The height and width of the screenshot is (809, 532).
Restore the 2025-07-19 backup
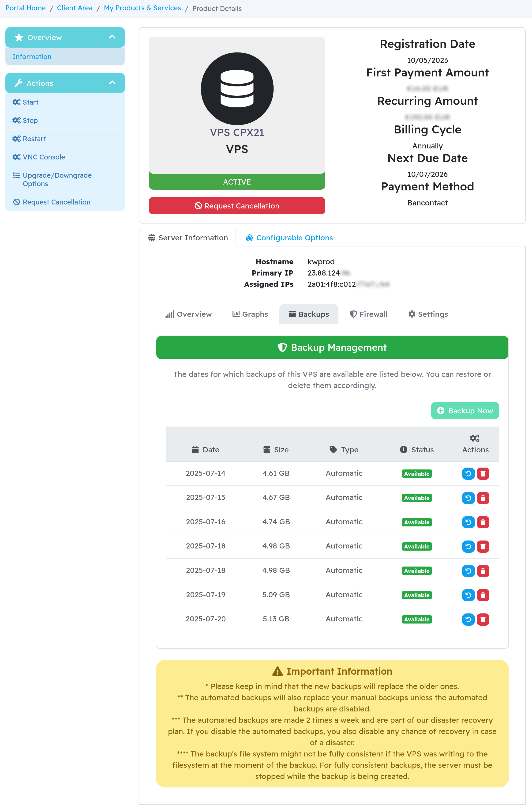[x=468, y=595]
